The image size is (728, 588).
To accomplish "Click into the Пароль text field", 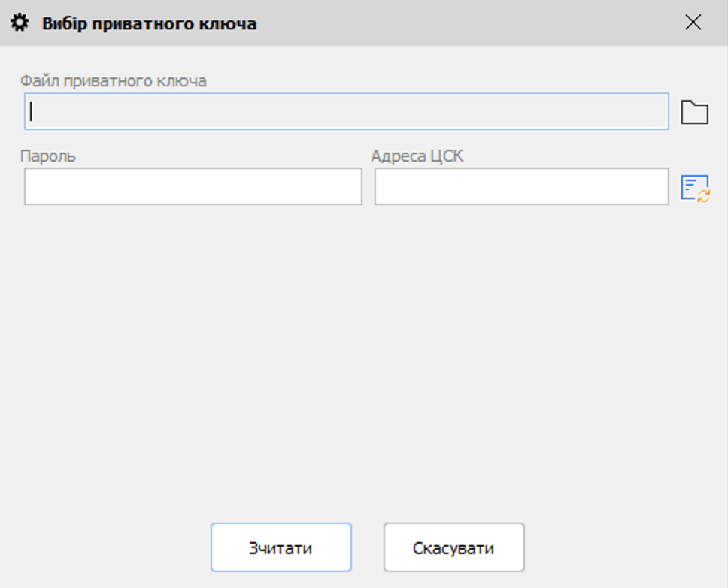I will click(x=193, y=186).
